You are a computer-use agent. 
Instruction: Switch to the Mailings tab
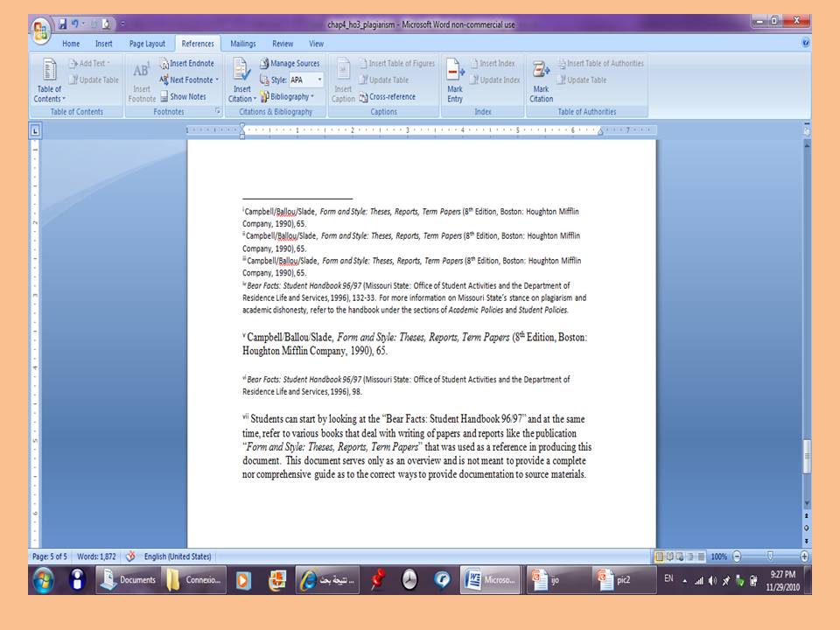(242, 44)
